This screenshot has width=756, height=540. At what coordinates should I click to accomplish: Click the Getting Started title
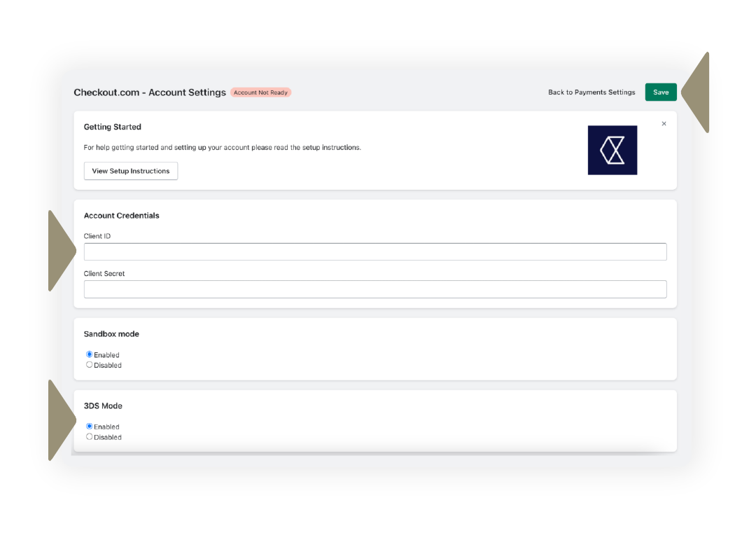tap(112, 127)
